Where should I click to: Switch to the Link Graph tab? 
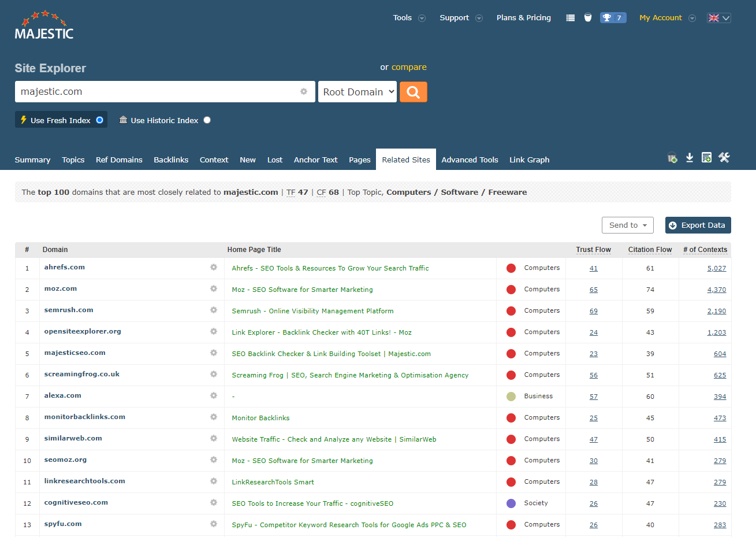click(530, 160)
